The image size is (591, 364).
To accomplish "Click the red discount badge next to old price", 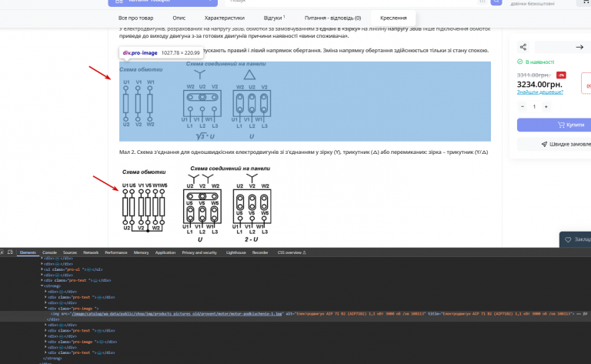I will (x=561, y=75).
